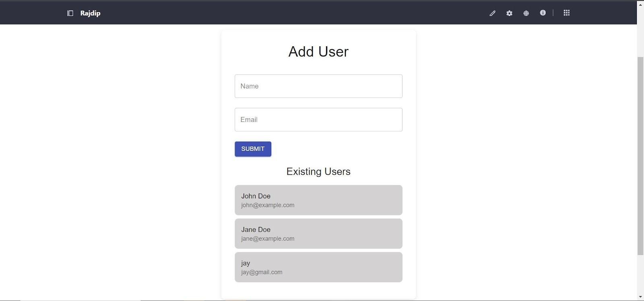Toggle the sidebar panel icon beside Rajdip
Screen dimensions: 644x301
pyautogui.click(x=70, y=13)
